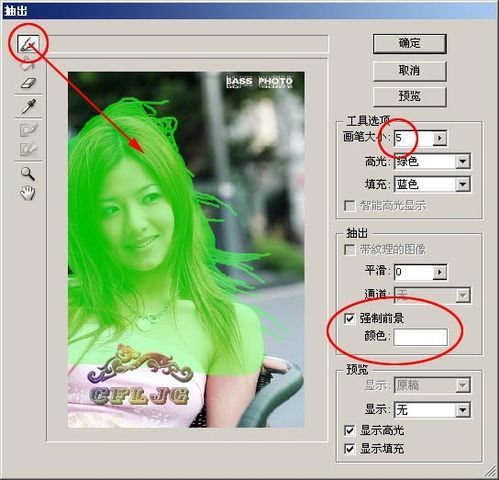Viewport: 499px width, 480px height.
Task: Select the Hand tool
Action: (x=28, y=193)
